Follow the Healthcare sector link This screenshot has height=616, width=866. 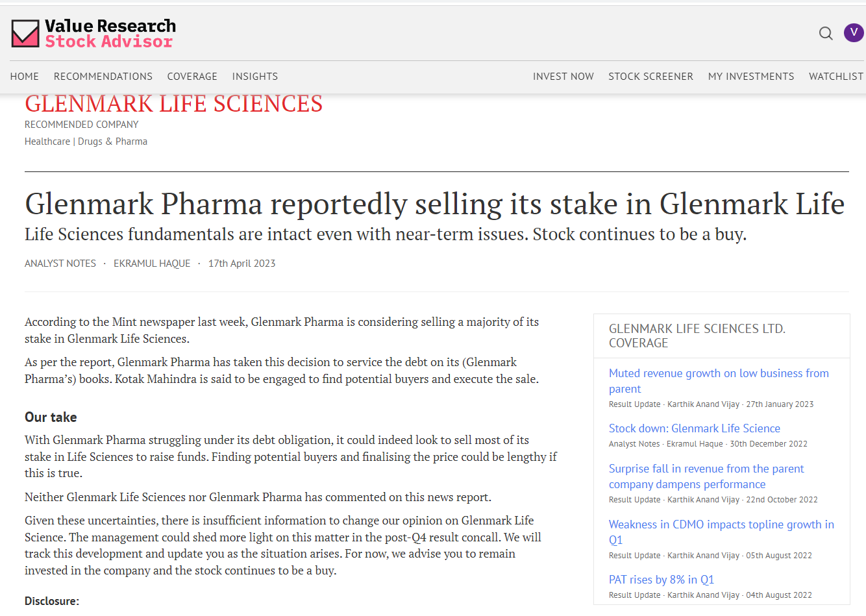pos(47,142)
